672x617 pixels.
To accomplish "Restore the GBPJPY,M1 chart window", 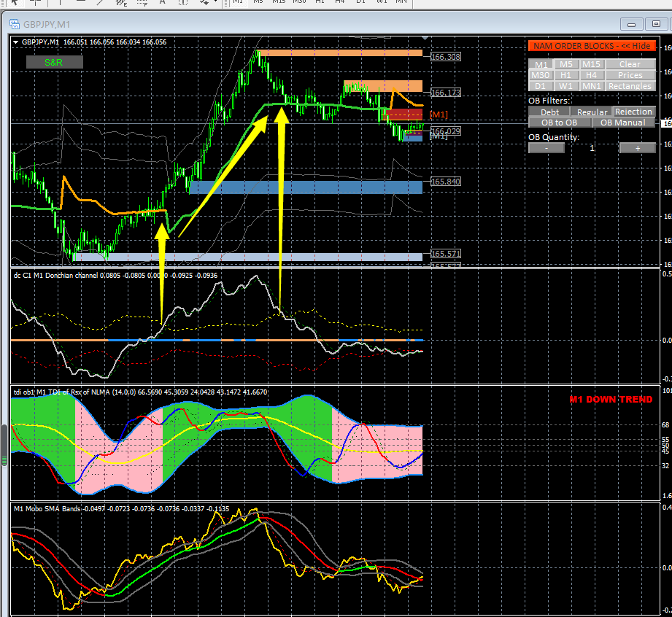I will click(656, 24).
